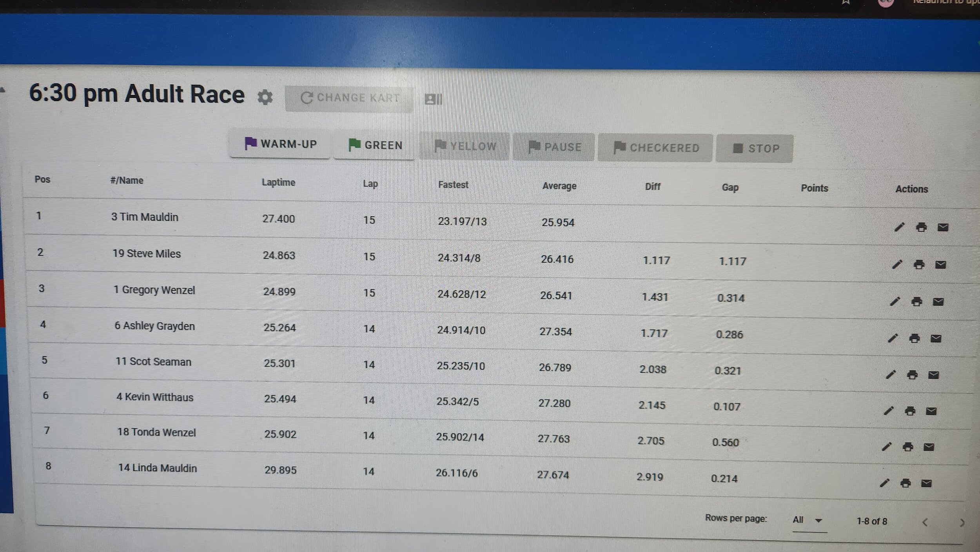Screen dimensions: 980x552
Task: Sort by Fastest column header
Action: coord(453,185)
